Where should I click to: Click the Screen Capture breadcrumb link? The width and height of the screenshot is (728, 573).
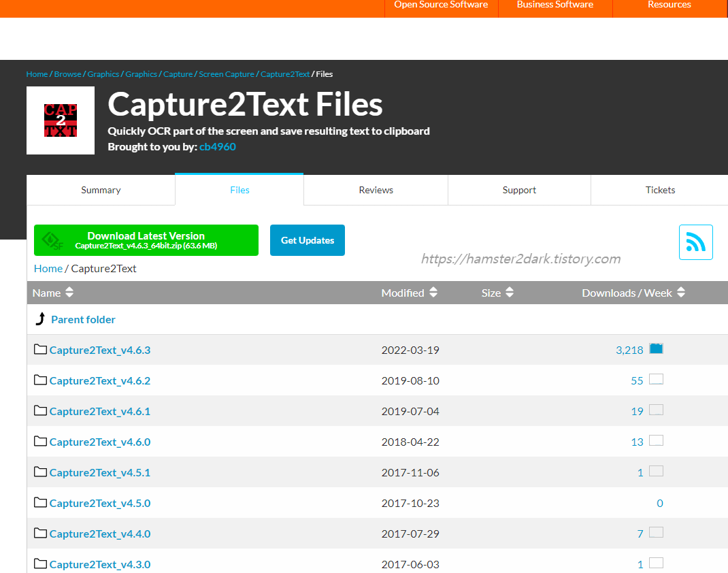click(x=227, y=74)
